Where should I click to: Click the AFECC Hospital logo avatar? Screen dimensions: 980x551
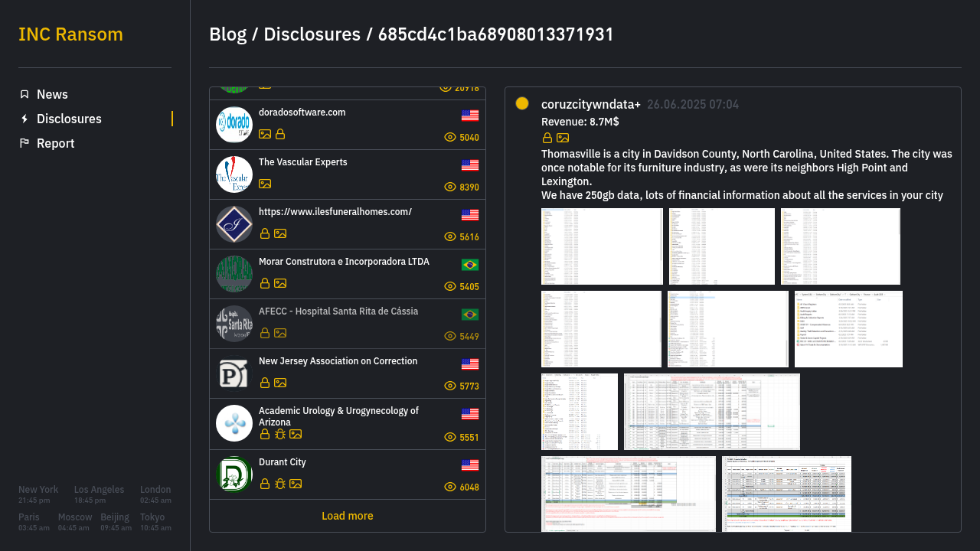pos(234,324)
